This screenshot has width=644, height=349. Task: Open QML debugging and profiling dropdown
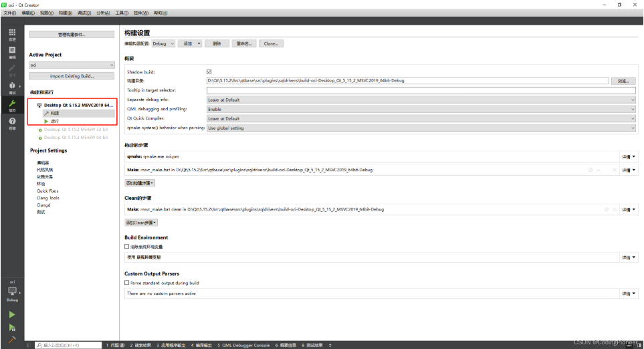[x=421, y=109]
